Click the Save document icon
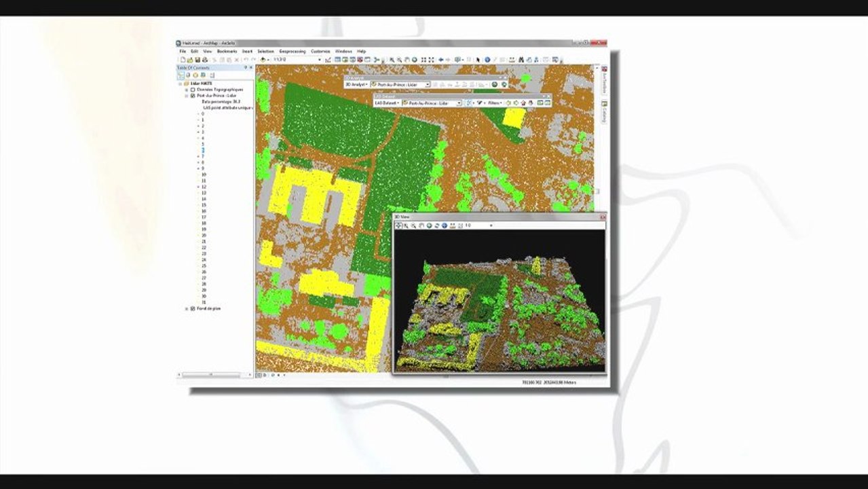Viewport: 868px width, 489px height. coord(197,60)
